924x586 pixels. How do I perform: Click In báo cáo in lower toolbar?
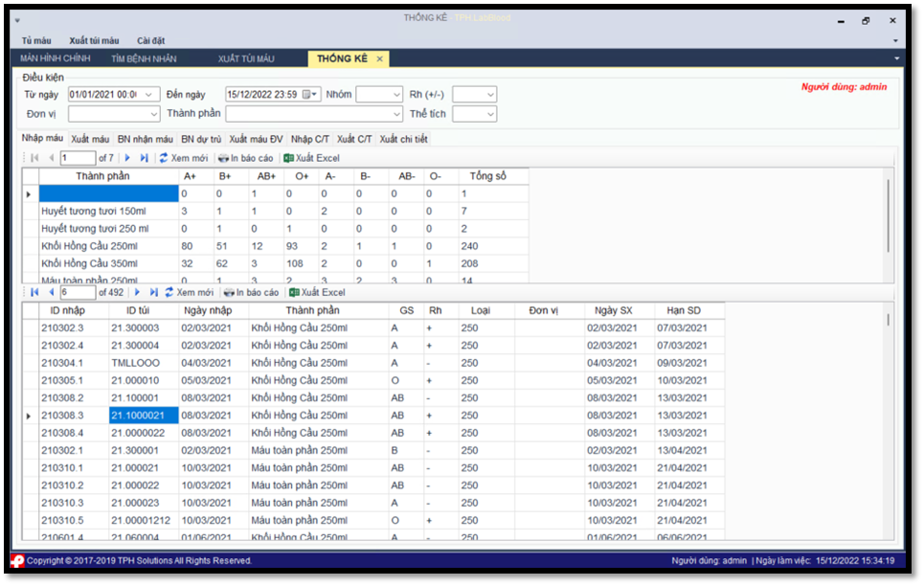(251, 292)
